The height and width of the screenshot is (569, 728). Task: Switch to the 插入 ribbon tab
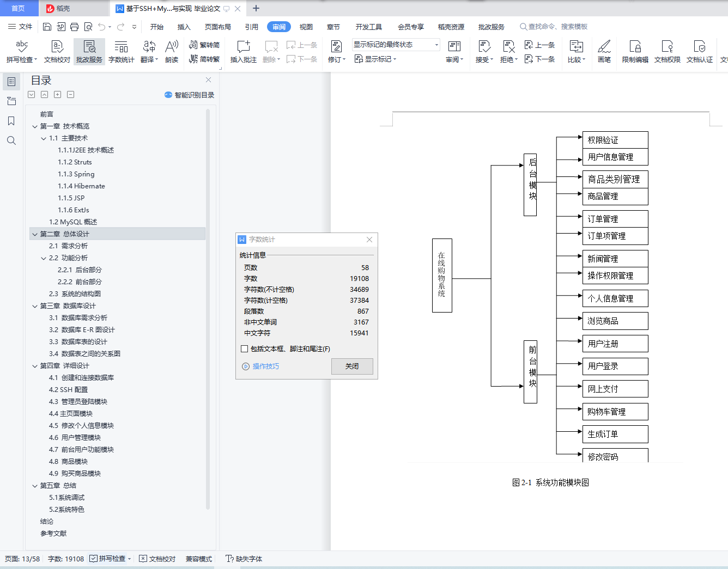coord(184,27)
